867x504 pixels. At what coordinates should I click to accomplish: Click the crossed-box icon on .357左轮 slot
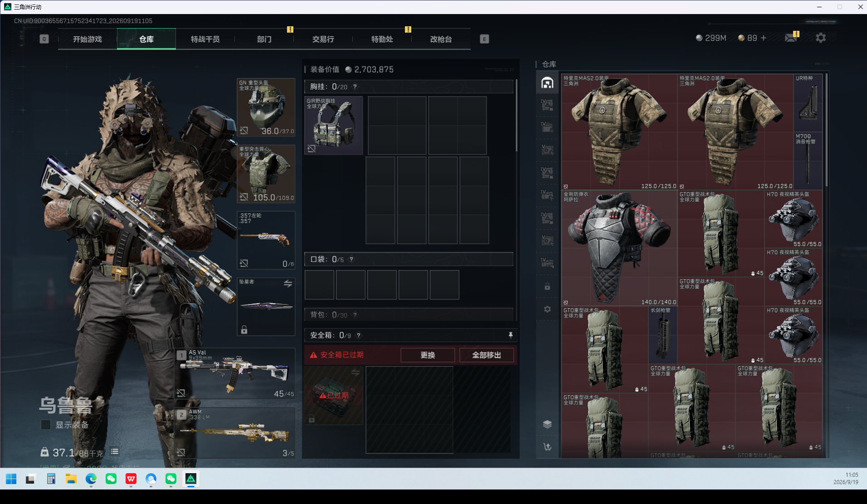[244, 263]
